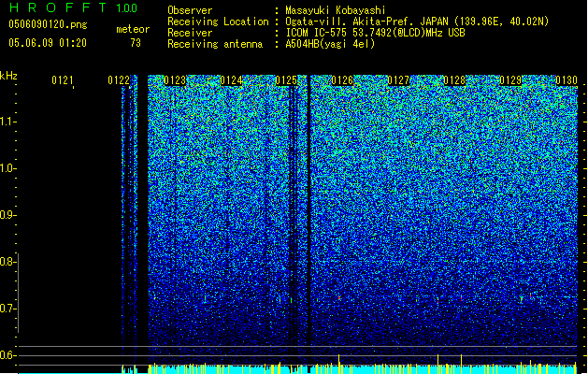Click the 0128 time marker
588x374 pixels.
point(454,80)
